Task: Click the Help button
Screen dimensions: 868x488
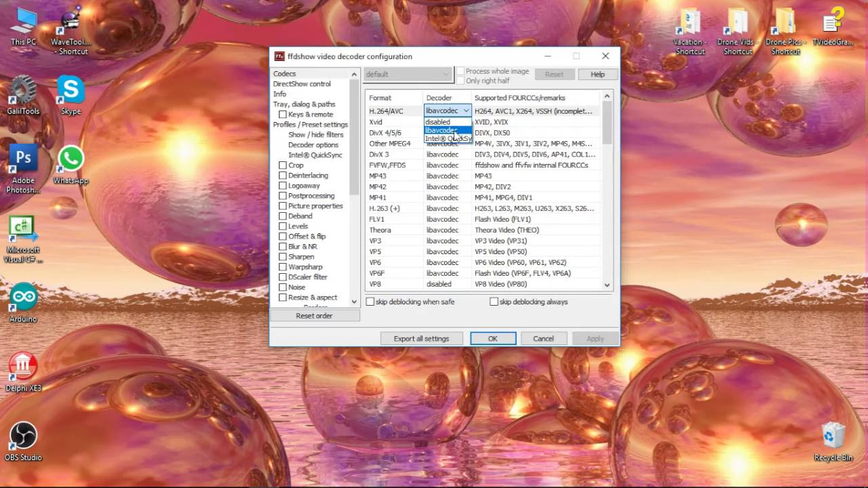Action: pos(597,74)
